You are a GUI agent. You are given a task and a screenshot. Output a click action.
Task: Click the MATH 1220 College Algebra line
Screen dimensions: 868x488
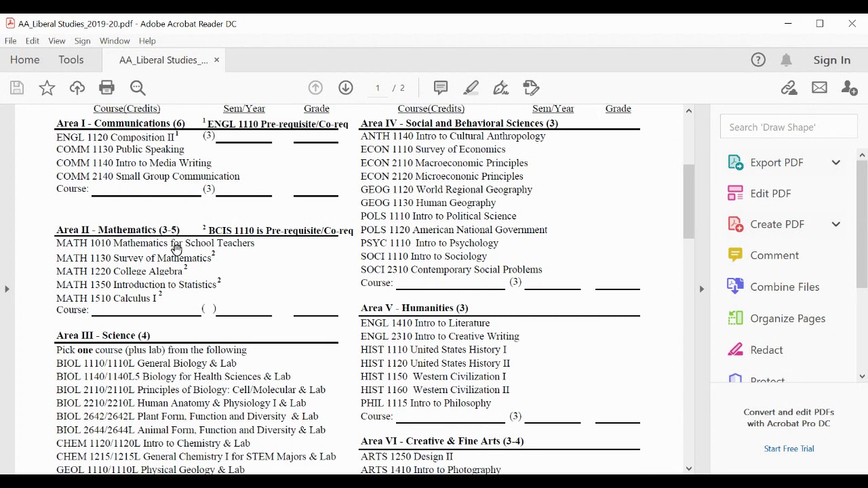click(x=122, y=271)
